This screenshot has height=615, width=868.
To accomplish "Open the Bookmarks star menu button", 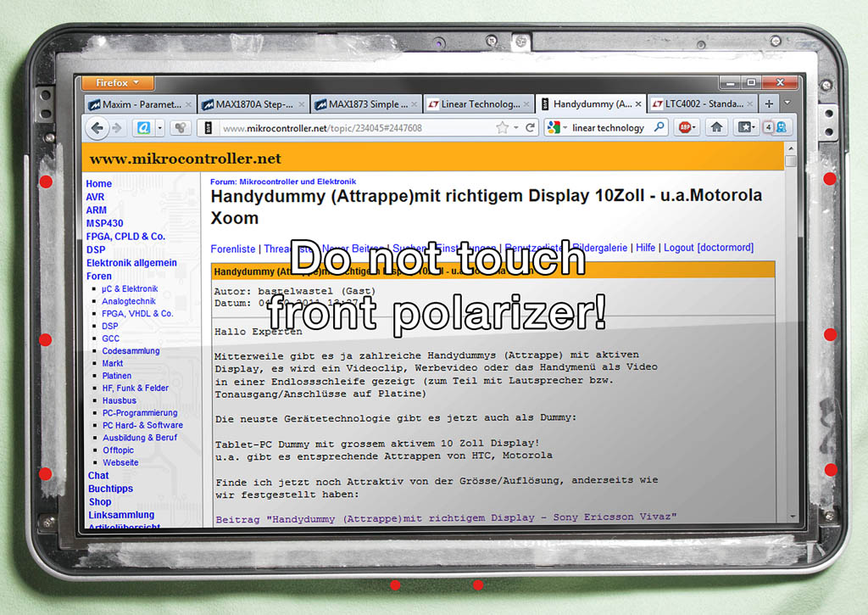I will coord(746,127).
